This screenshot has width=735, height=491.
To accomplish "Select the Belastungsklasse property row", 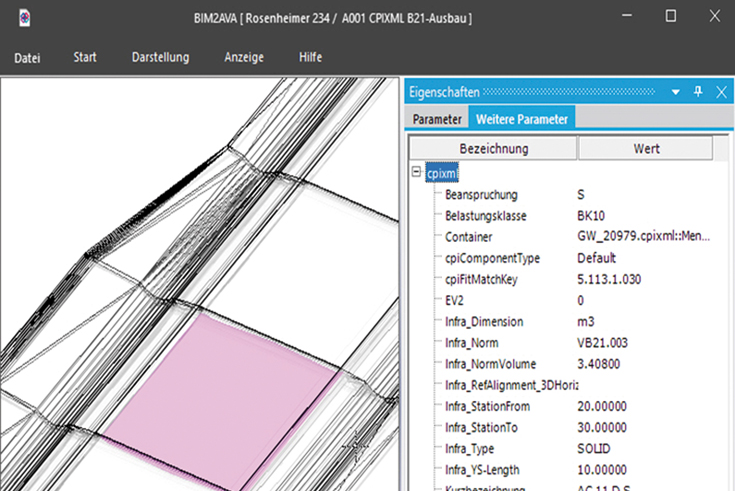I will click(486, 215).
